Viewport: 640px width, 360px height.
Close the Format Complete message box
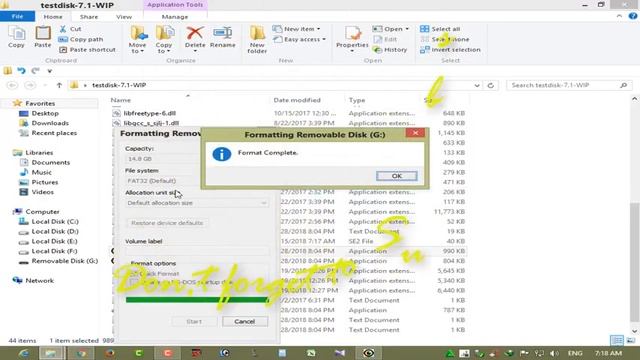click(415, 133)
